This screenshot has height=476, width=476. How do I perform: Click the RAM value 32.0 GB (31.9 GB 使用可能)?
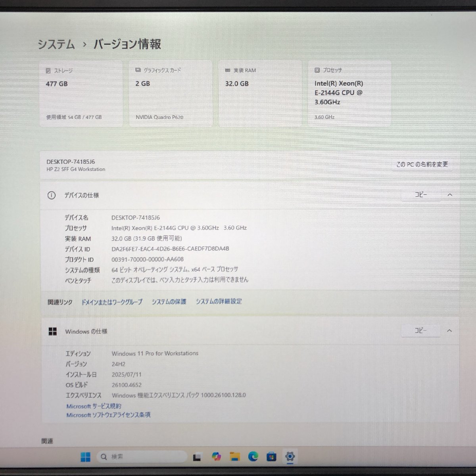(147, 238)
